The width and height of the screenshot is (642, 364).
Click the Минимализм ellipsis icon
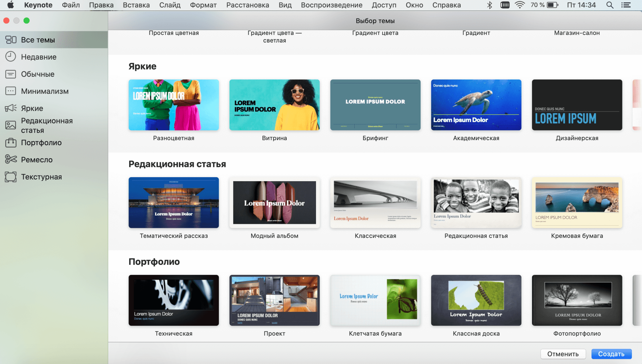point(11,91)
